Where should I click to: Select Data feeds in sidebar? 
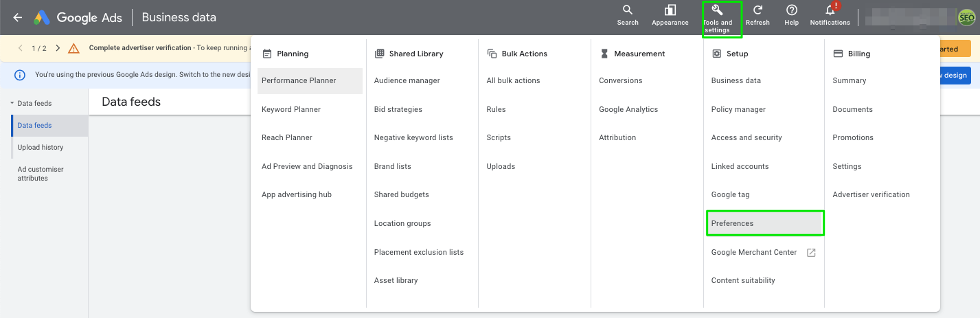[x=49, y=126]
